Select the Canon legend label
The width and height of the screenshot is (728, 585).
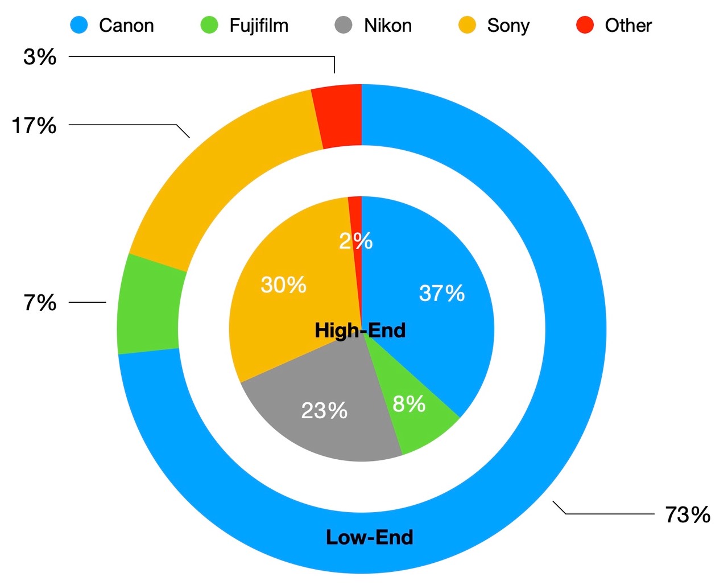[x=126, y=26]
